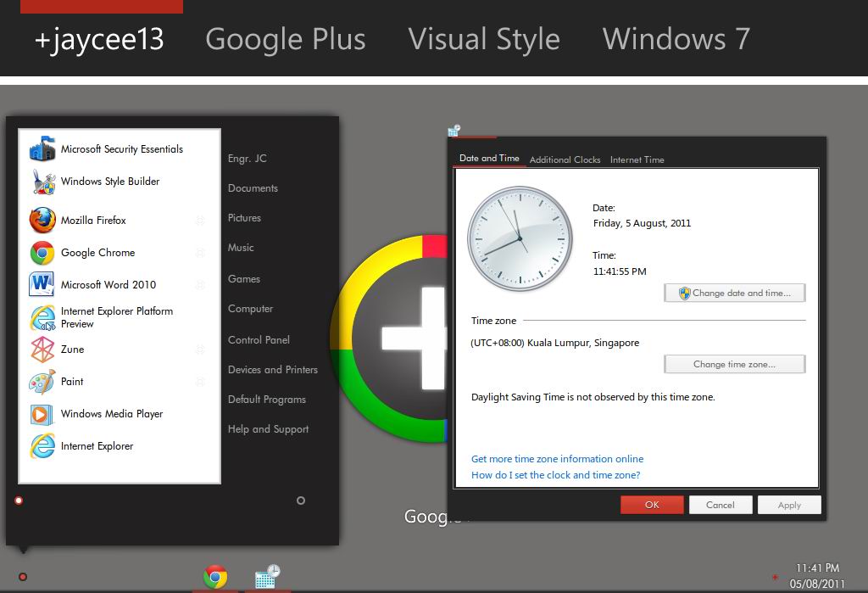Image resolution: width=868 pixels, height=593 pixels.
Task: Open Internet Explorer Platform Preview icon
Action: coord(42,317)
